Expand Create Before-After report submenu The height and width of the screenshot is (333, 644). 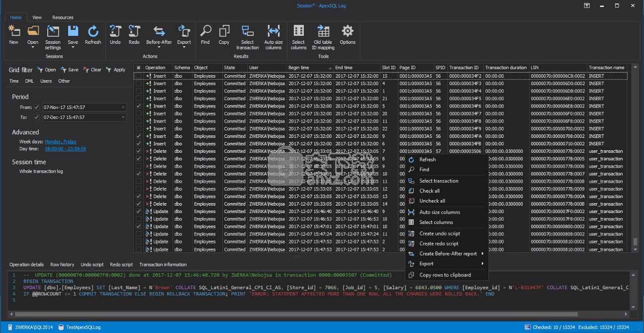click(482, 254)
